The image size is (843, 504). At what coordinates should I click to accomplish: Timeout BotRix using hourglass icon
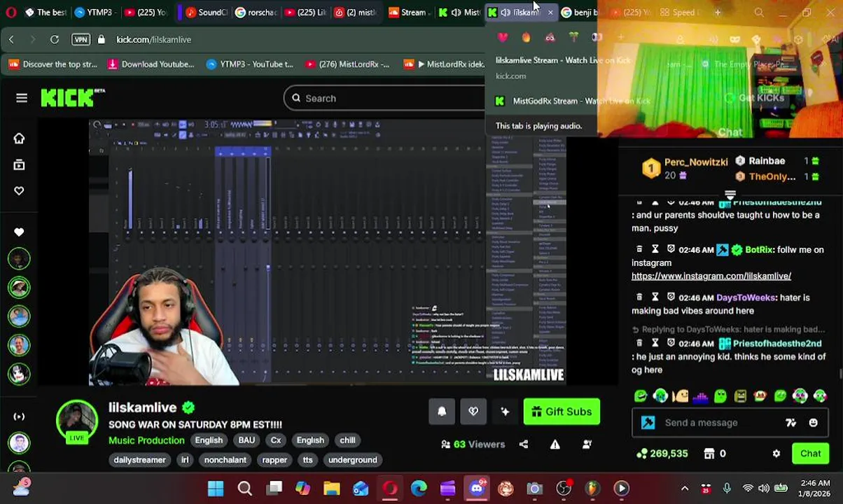655,249
